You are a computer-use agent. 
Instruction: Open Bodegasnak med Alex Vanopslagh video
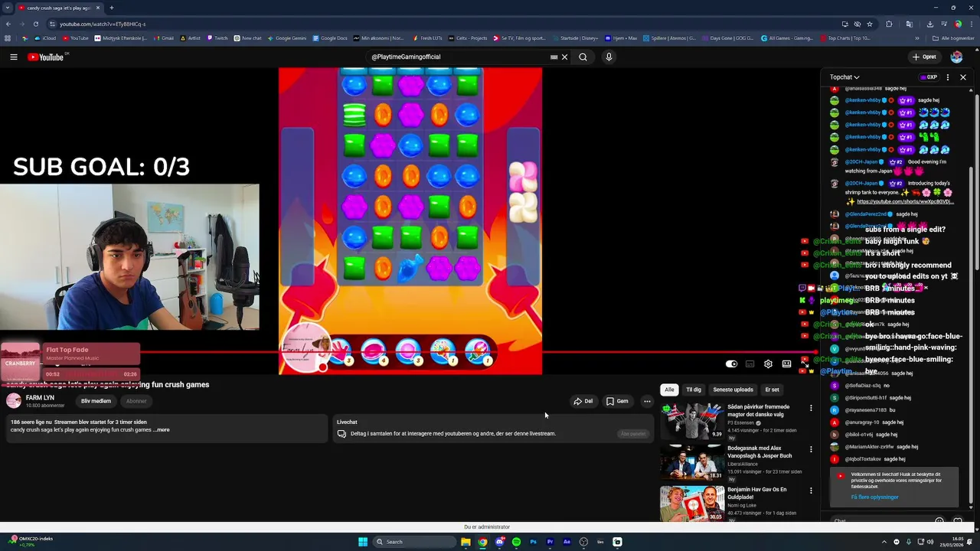click(x=692, y=462)
